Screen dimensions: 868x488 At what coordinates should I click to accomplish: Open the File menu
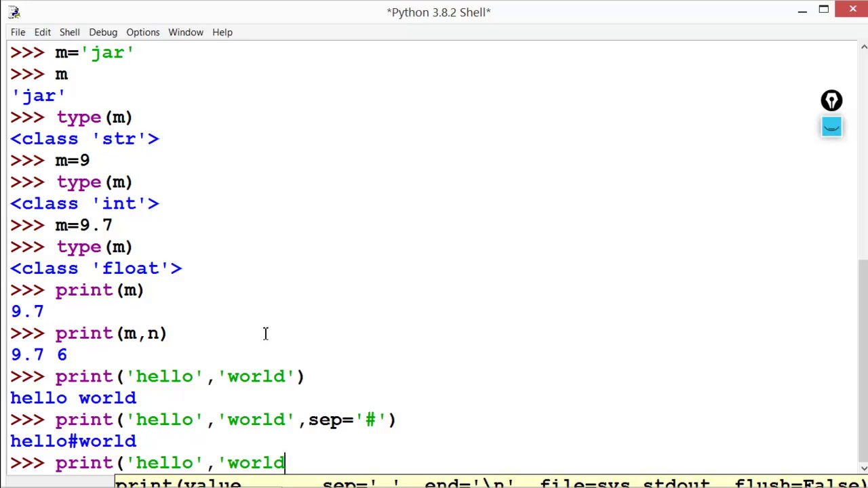(x=18, y=32)
